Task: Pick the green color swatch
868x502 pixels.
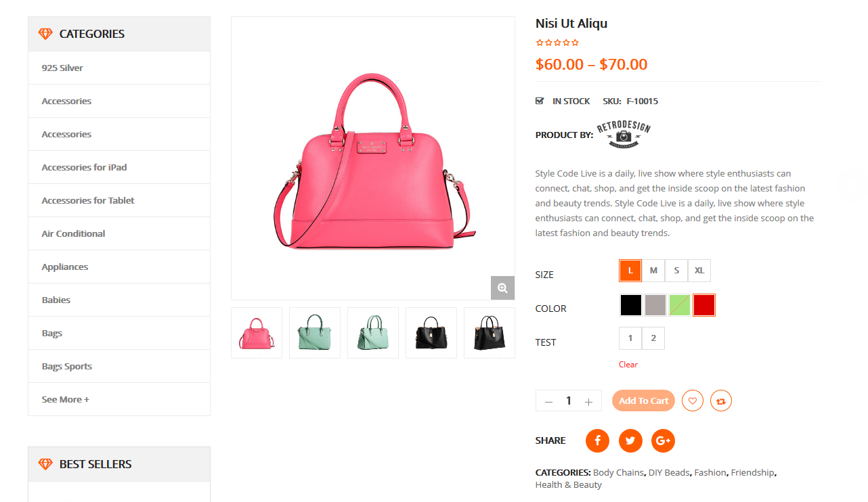Action: tap(679, 305)
